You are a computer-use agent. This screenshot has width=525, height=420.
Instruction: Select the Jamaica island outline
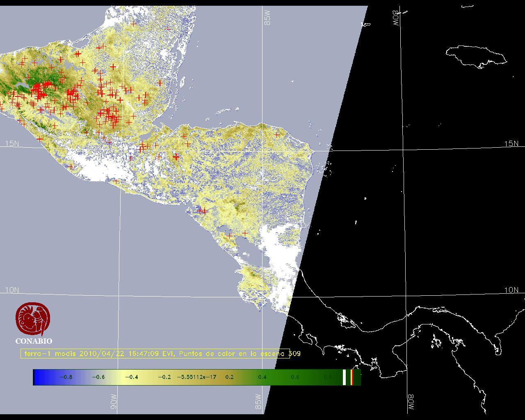coord(476,56)
